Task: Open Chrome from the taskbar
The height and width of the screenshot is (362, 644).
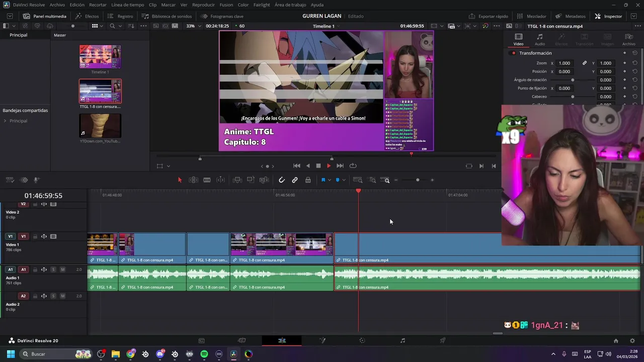Action: tap(131, 354)
